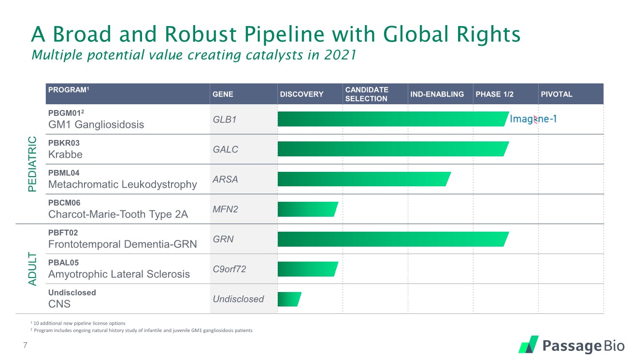Click the vertical PEDIATRIC group label
Screen dimensions: 644x362
[x=32, y=164]
